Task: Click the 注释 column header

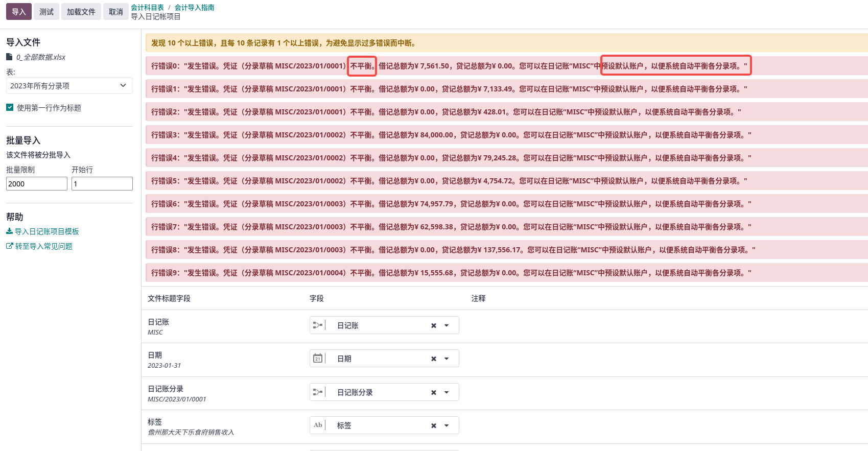Action: point(479,298)
